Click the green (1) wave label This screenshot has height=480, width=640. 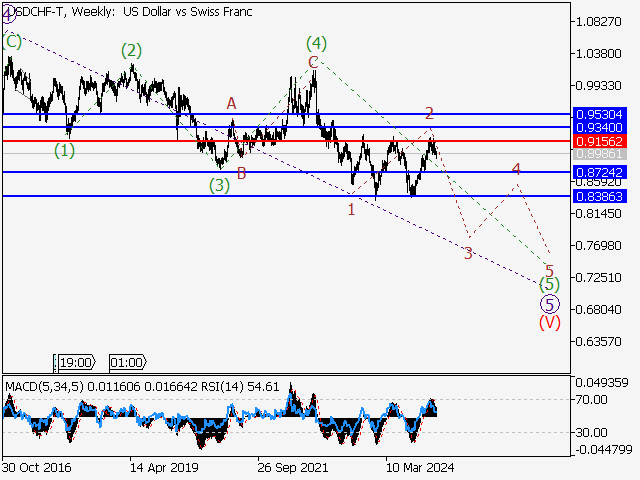(x=64, y=151)
